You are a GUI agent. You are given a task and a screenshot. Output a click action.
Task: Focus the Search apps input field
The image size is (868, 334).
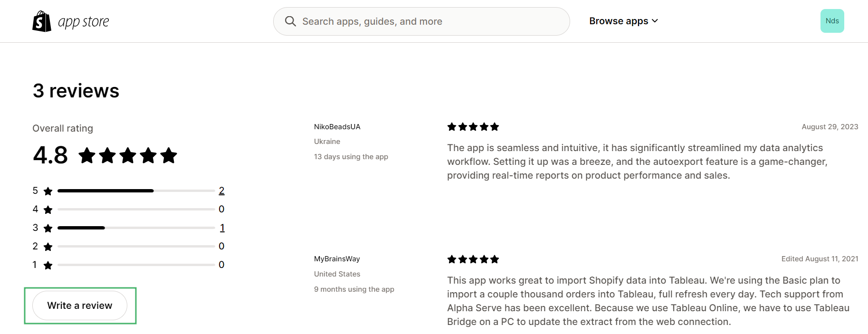428,21
